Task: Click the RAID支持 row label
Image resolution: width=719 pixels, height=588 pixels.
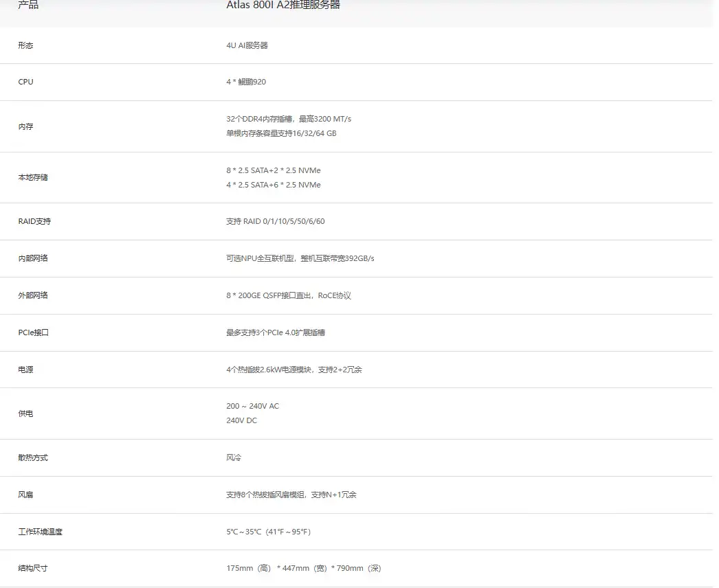Action: pos(34,221)
